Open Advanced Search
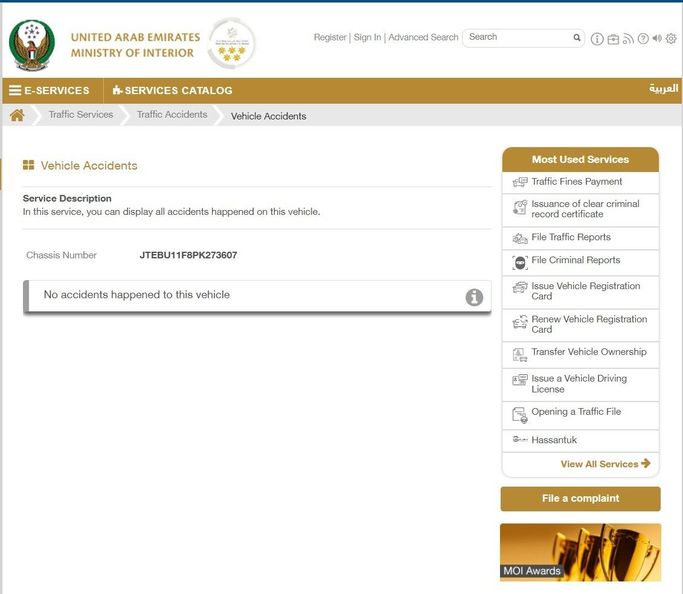683x594 pixels. [423, 37]
